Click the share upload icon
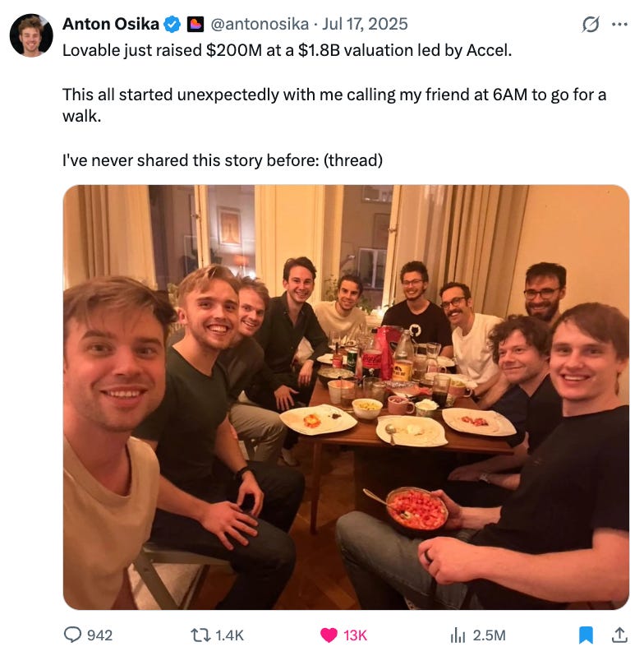 tap(619, 635)
